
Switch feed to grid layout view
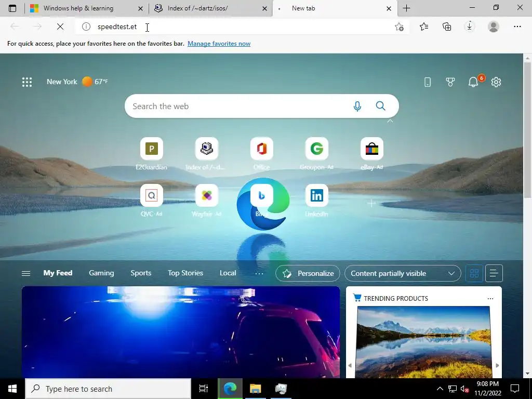(474, 273)
